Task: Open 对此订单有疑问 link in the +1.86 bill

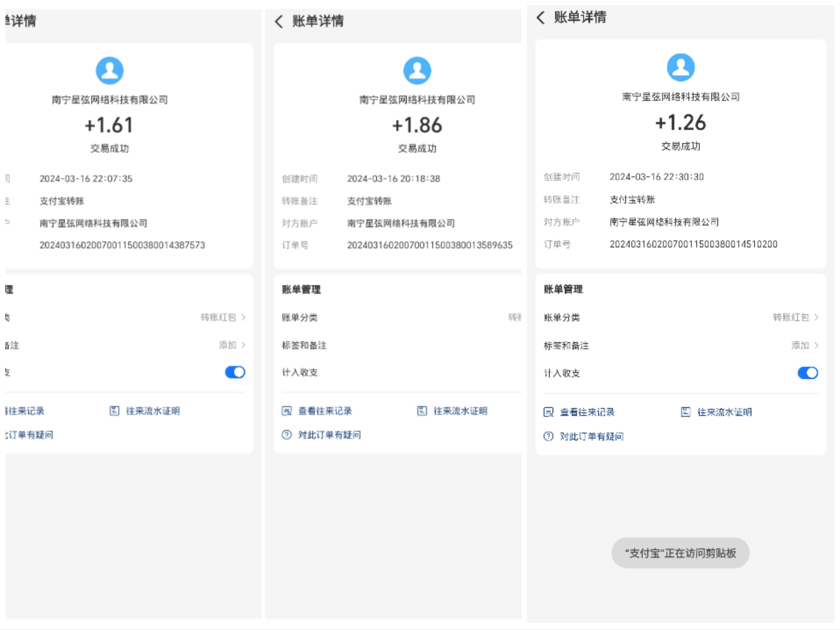Action: coord(329,435)
